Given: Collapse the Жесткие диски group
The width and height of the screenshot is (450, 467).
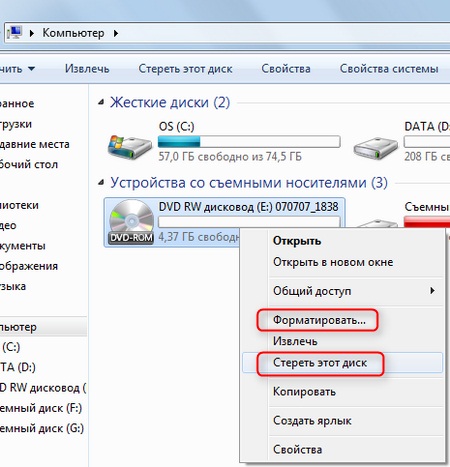Looking at the screenshot, I should [101, 102].
